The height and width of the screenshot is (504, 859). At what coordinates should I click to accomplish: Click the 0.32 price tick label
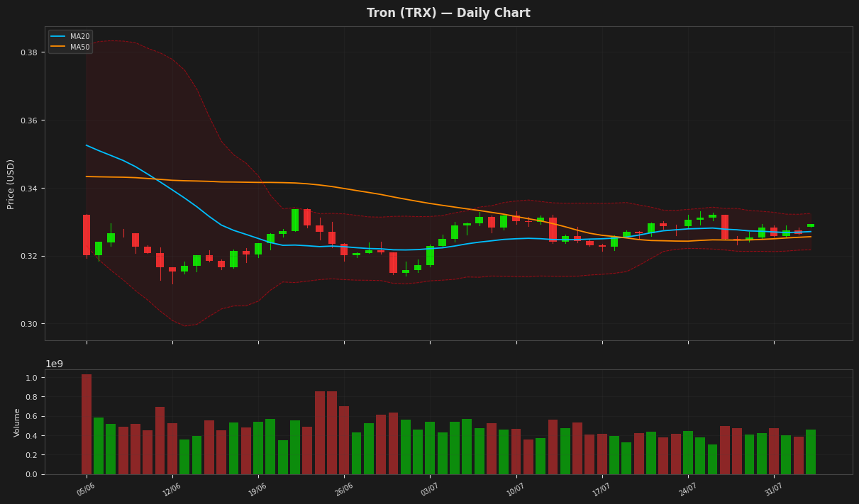tap(28, 256)
